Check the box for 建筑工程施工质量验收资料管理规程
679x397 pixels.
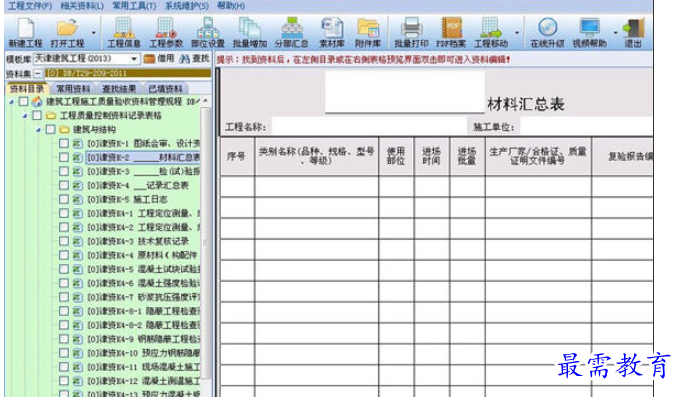coord(23,102)
